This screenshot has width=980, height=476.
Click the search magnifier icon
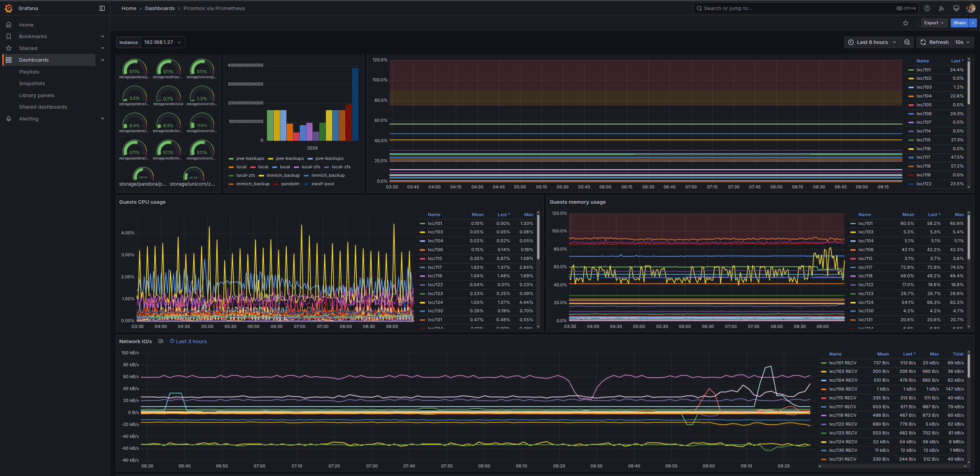point(700,8)
